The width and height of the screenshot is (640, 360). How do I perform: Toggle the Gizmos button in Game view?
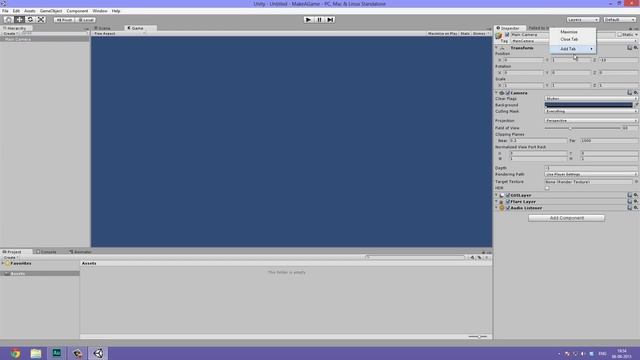[480, 33]
